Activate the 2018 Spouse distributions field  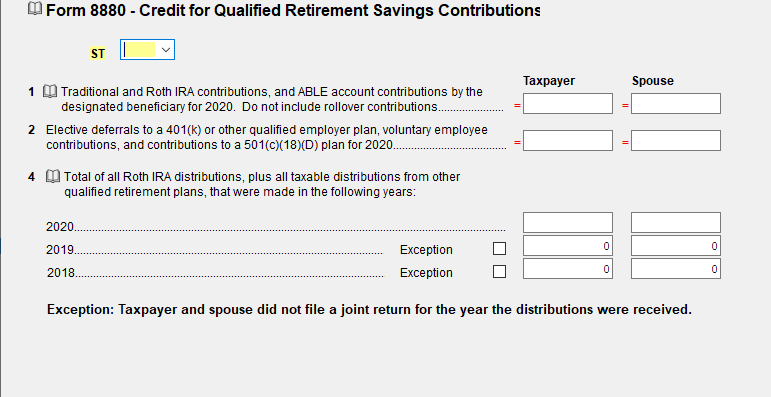click(676, 269)
